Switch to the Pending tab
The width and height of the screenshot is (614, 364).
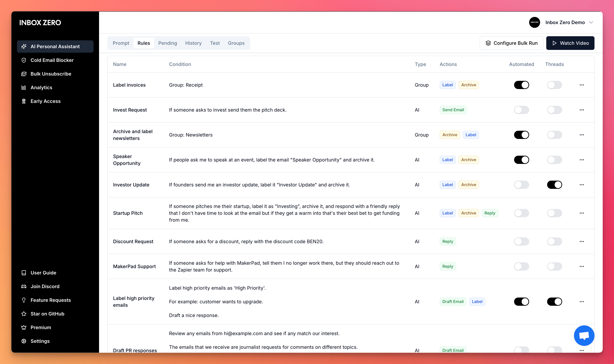(167, 43)
